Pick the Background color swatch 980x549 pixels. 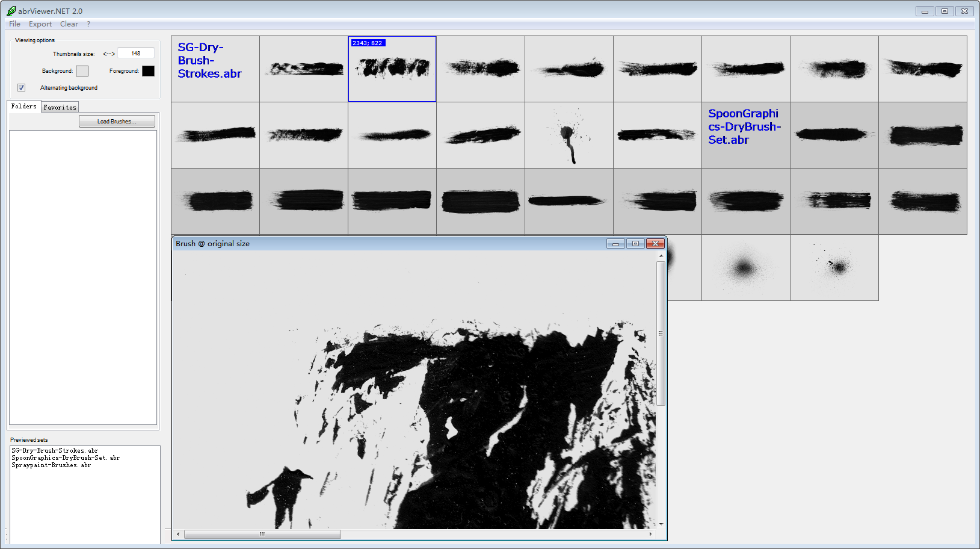point(82,71)
